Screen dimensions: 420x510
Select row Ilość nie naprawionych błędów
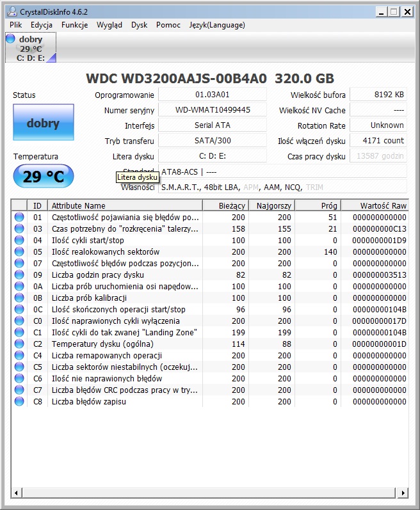(x=210, y=378)
